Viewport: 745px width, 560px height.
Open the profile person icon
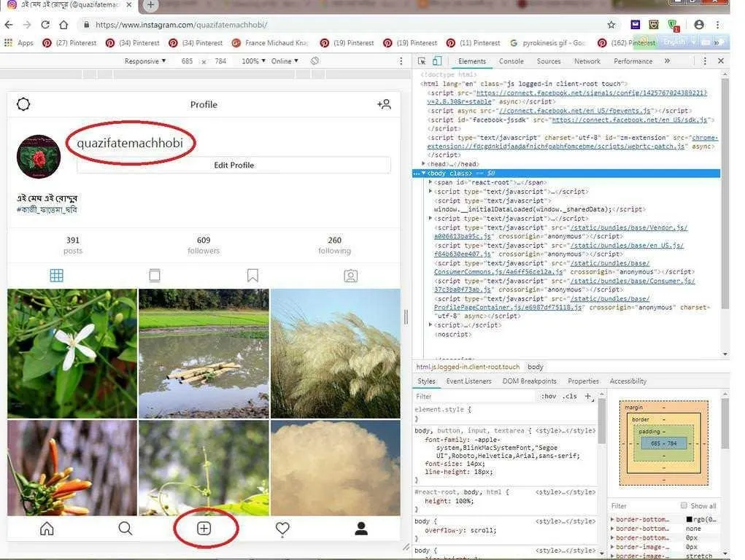pos(361,528)
